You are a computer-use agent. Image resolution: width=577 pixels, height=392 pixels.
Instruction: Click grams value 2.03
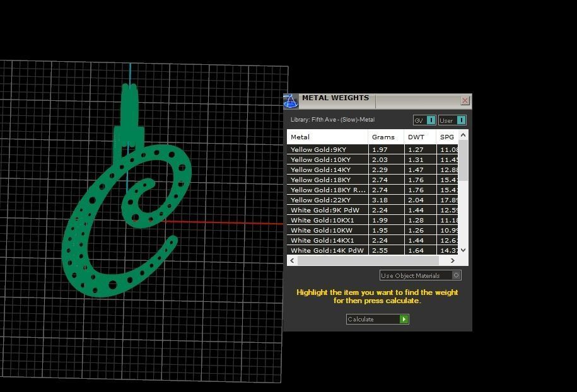[380, 159]
